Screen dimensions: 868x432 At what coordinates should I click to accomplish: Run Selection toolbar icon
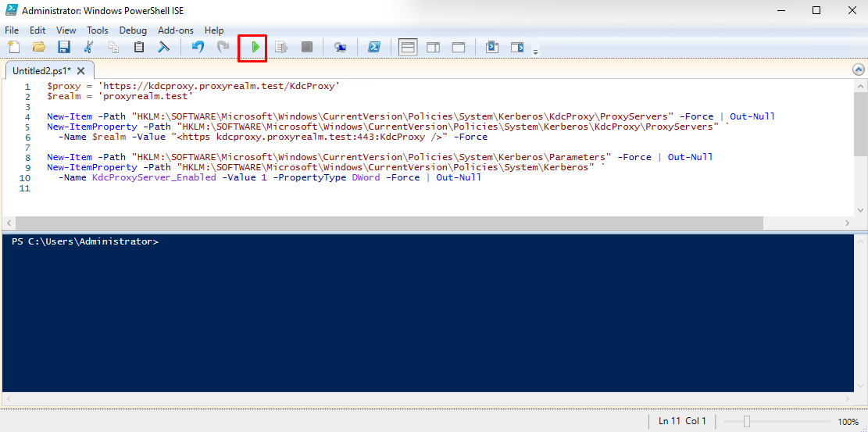tap(281, 48)
